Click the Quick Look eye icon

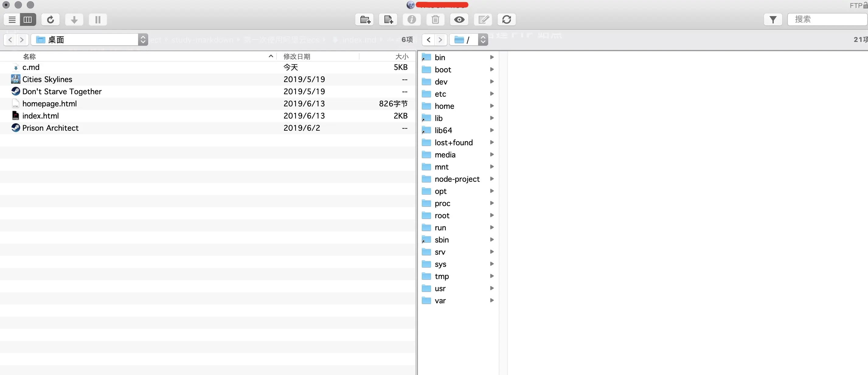coord(459,19)
